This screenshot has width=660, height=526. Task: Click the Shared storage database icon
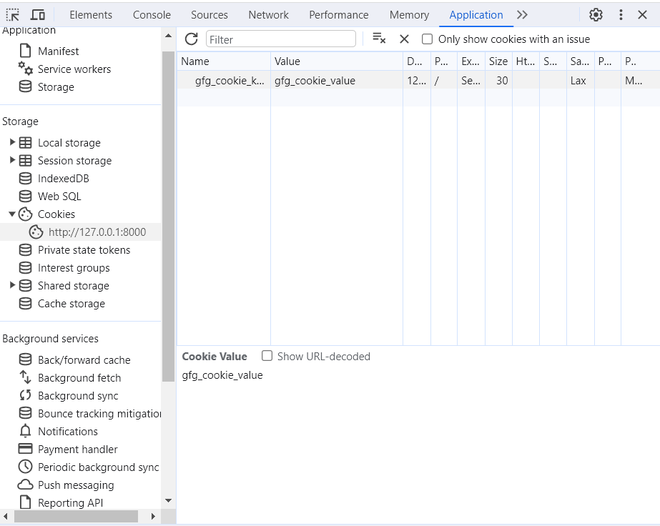coord(25,286)
